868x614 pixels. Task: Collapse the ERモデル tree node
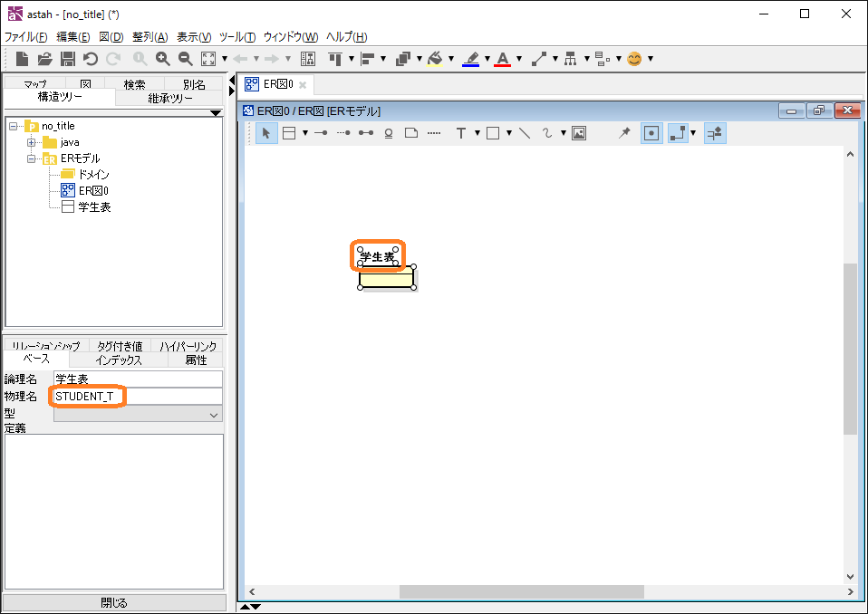32,158
